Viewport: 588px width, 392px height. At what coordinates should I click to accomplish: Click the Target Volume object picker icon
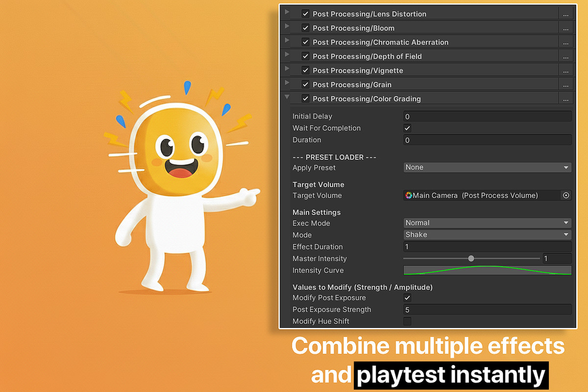tap(566, 195)
